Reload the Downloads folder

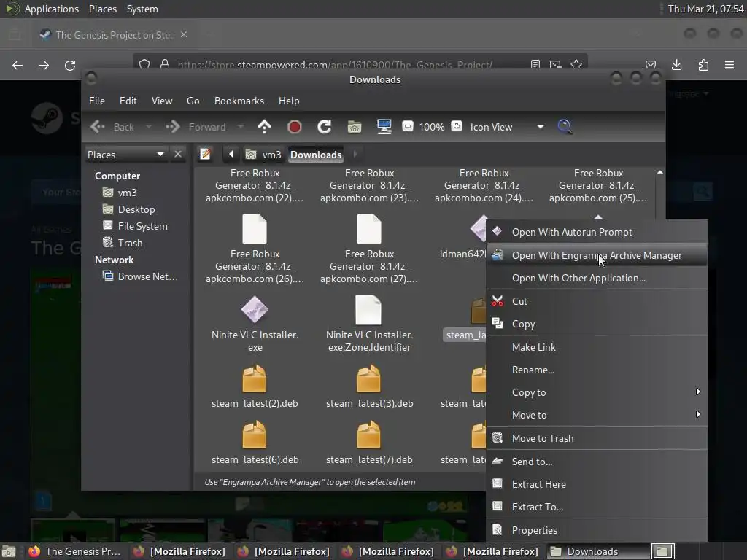[325, 127]
